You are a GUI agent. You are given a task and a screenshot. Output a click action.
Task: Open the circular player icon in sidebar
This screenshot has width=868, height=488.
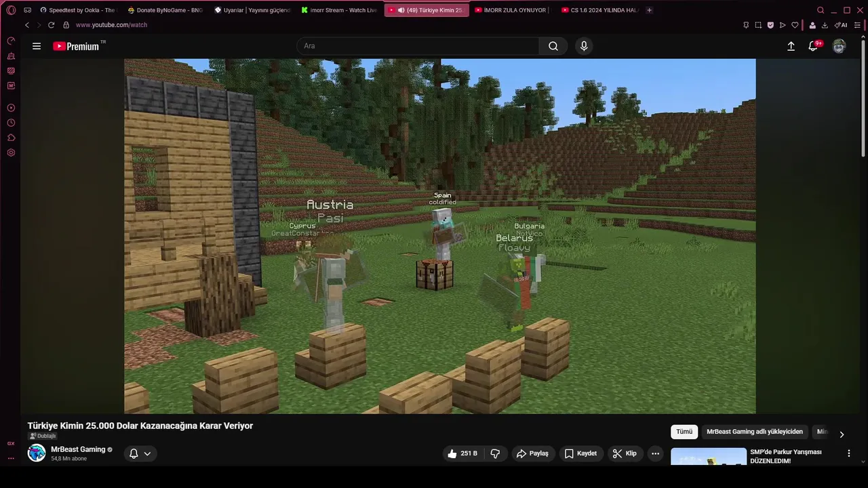(x=11, y=108)
